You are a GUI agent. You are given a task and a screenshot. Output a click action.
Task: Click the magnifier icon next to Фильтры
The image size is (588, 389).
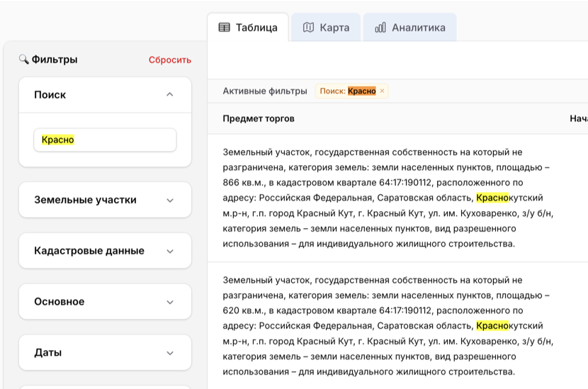coord(23,60)
